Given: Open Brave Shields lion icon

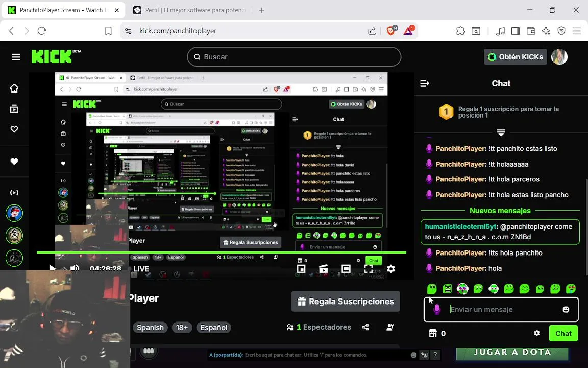Looking at the screenshot, I should coord(391,31).
